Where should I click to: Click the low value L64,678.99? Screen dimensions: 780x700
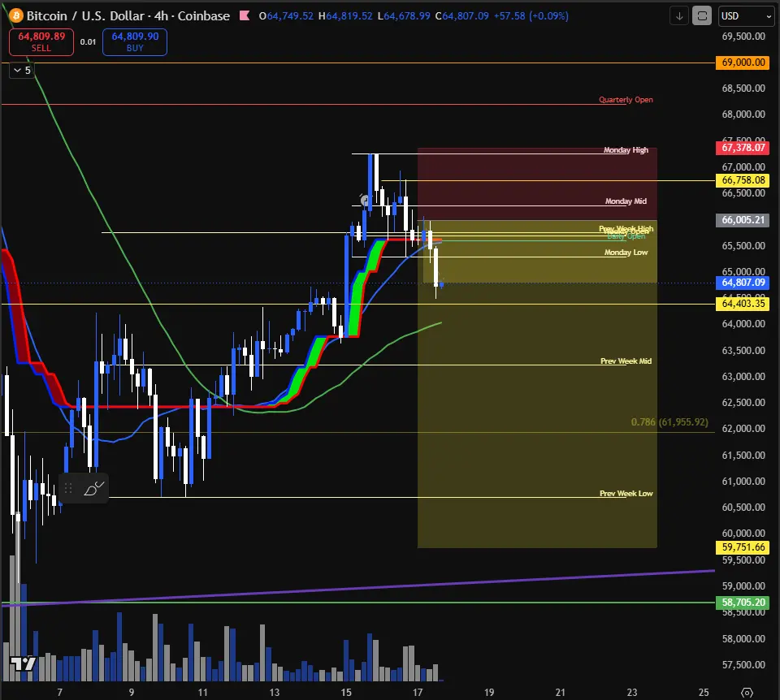[x=404, y=16]
